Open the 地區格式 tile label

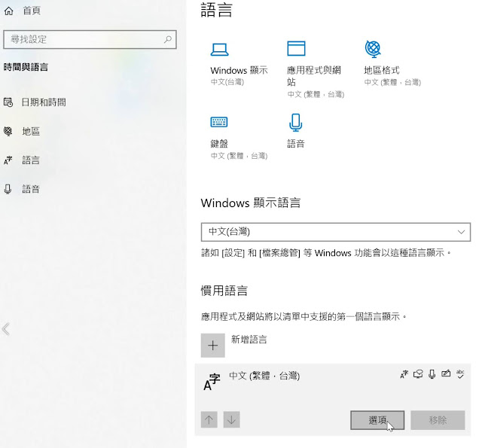coord(382,70)
